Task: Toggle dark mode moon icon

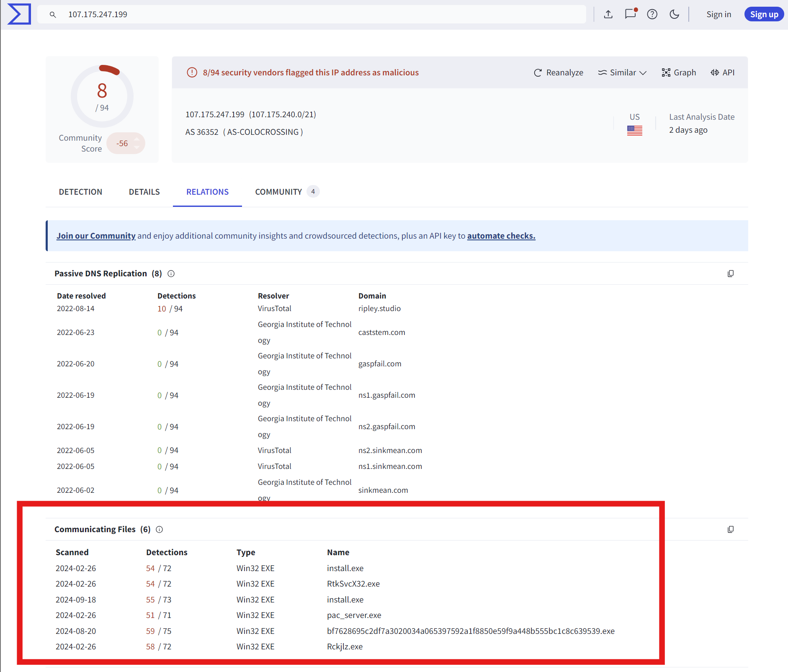Action: point(675,14)
